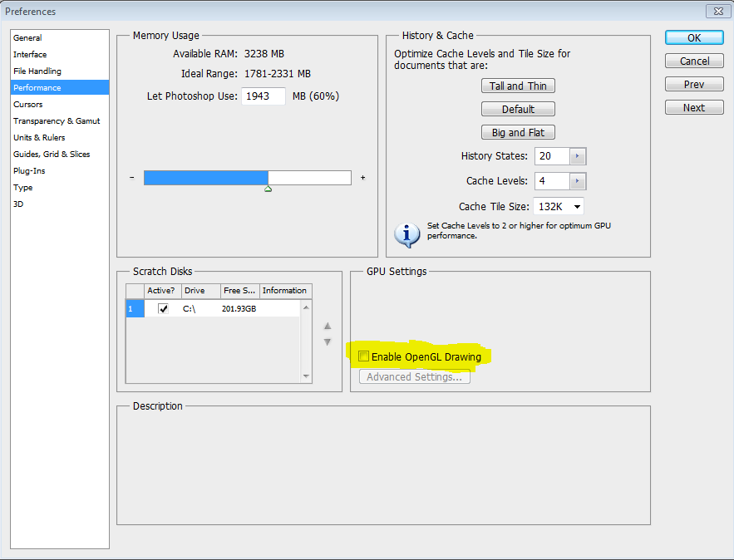This screenshot has height=560, width=734.
Task: Click the Cache Levels value field
Action: 553,181
